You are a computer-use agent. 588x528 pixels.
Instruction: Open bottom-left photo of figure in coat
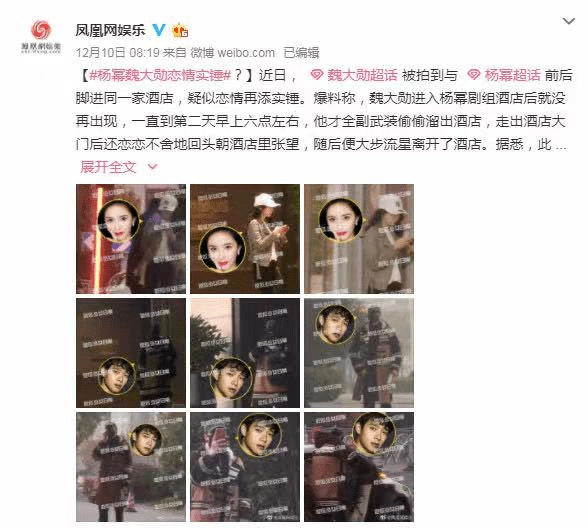131,467
